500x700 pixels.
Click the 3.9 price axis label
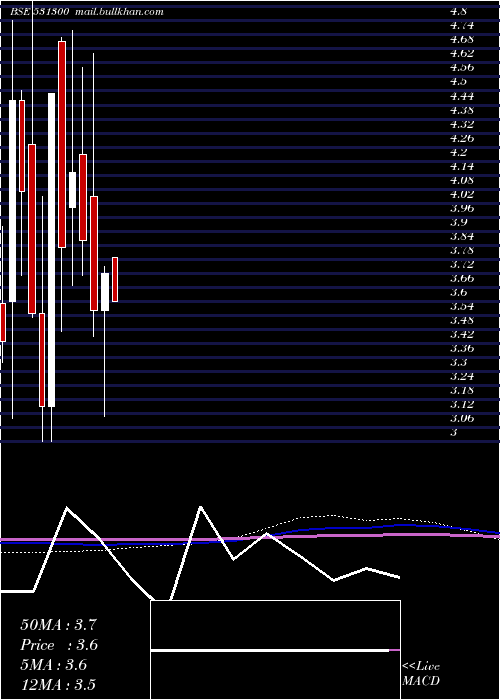click(x=458, y=222)
